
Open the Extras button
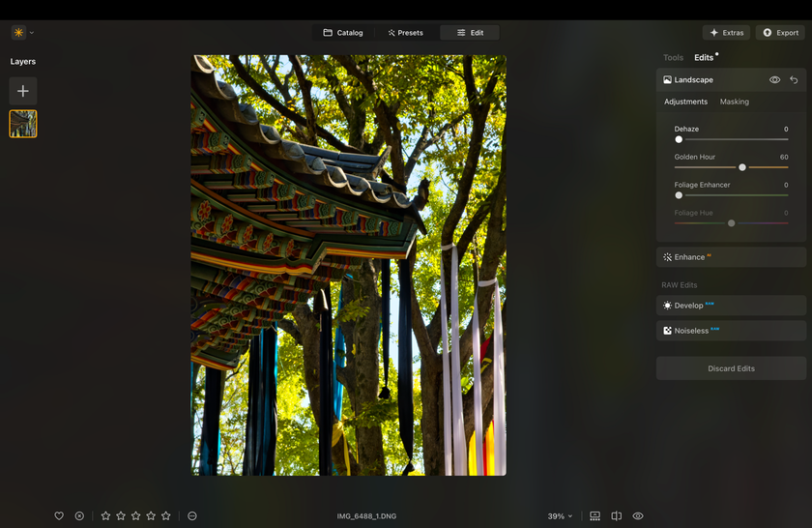726,33
